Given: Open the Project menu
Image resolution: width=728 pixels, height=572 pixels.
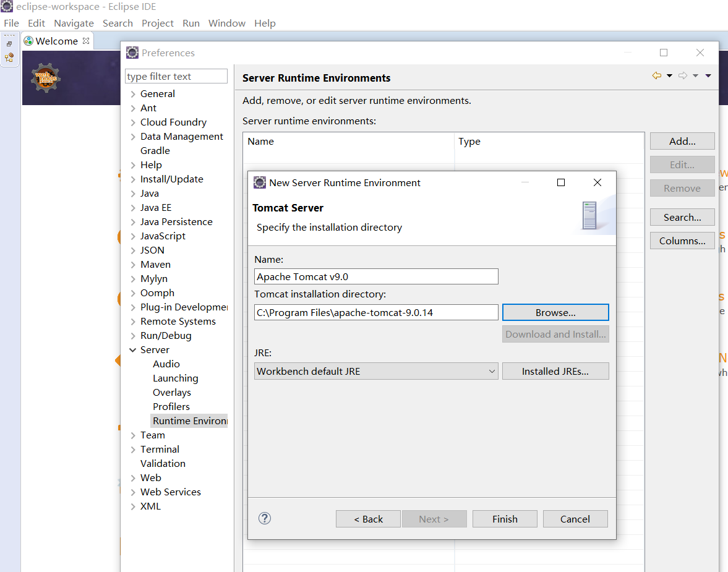Looking at the screenshot, I should (157, 23).
